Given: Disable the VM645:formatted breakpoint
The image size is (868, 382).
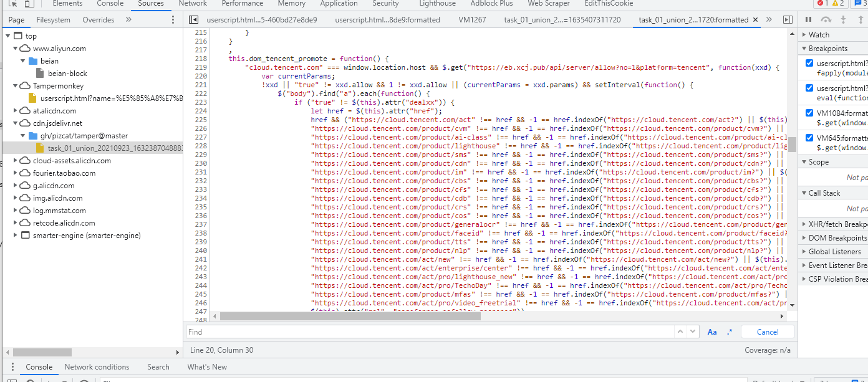Looking at the screenshot, I should (809, 138).
